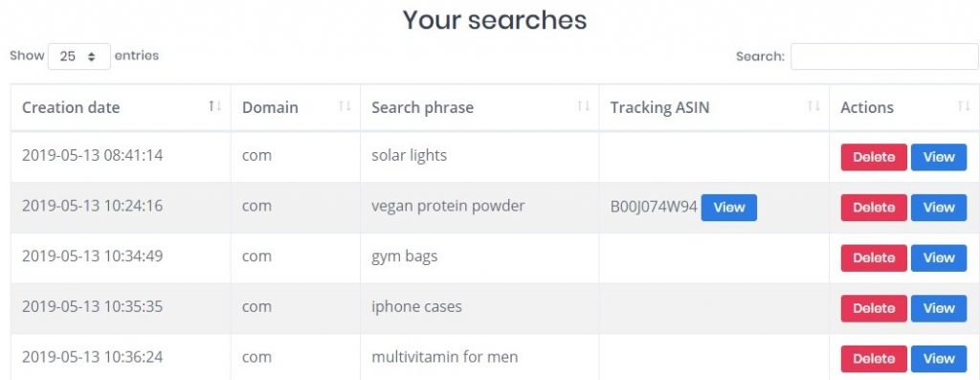Sort by Search phrase arrows icon
Image resolution: width=980 pixels, height=380 pixels.
click(583, 106)
